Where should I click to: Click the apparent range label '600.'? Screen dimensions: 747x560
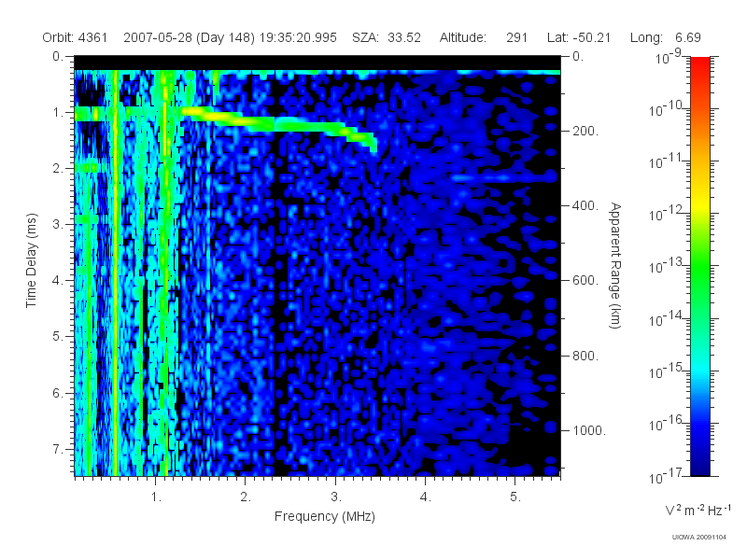[585, 281]
